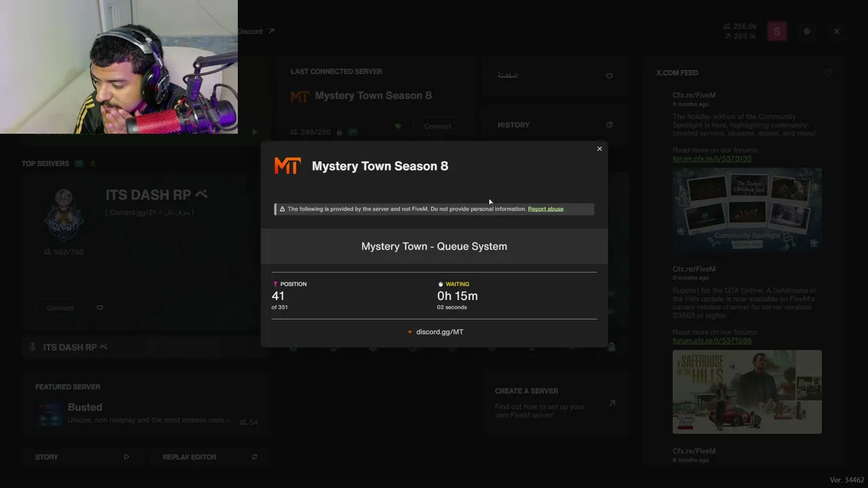Click the Mystery Town - Queue System heading
868x488 pixels.
[x=434, y=247]
